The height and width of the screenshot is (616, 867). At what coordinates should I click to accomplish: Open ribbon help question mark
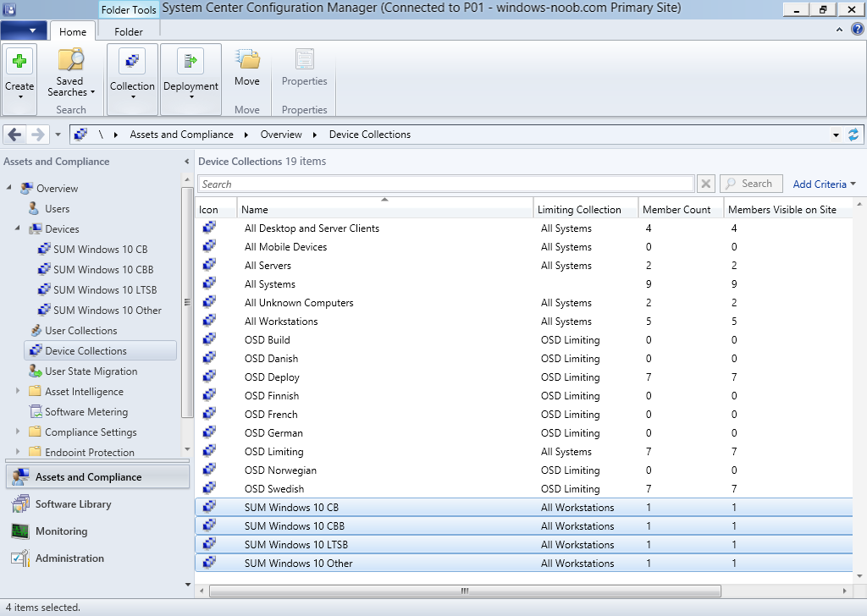coord(858,30)
